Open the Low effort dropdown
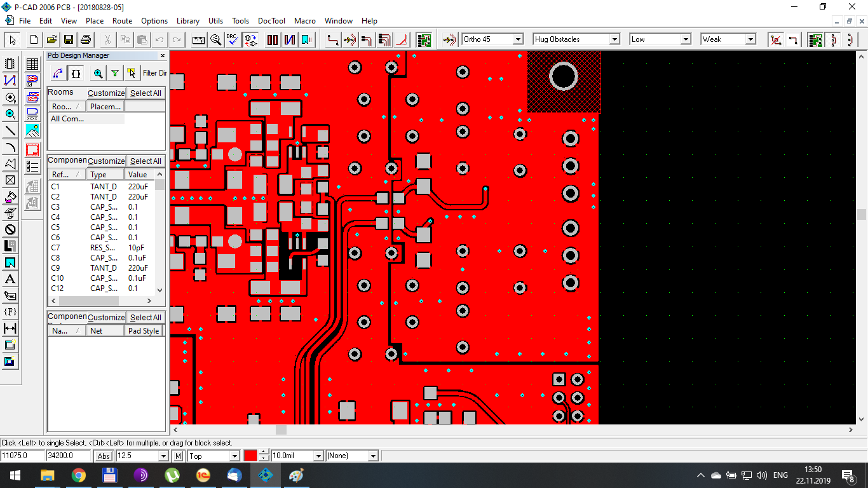Screen dimensions: 868x488 (x=686, y=39)
